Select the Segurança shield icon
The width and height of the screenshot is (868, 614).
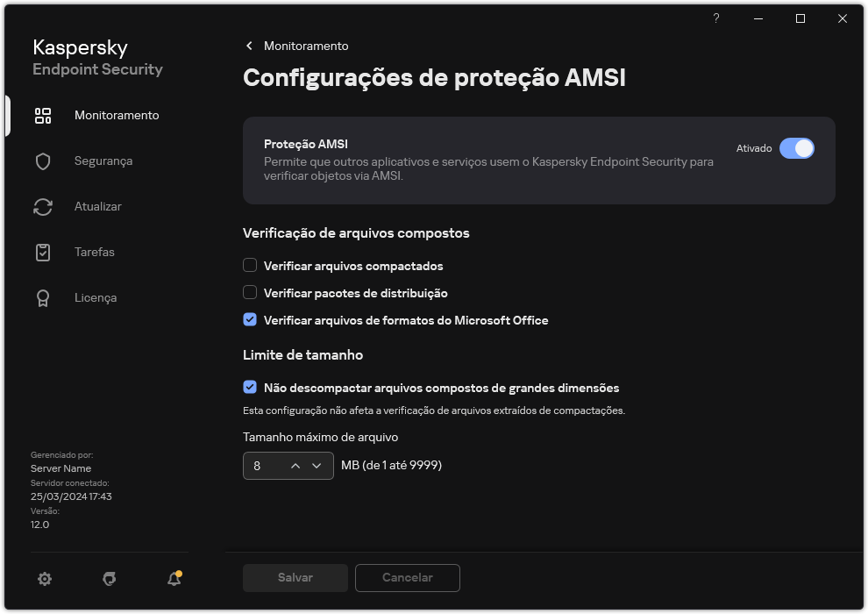(x=42, y=161)
